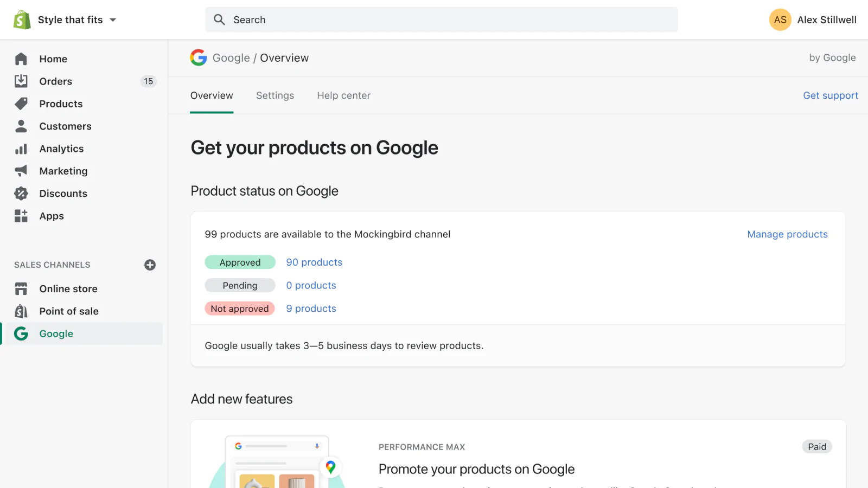The image size is (868, 488).
Task: Click the Manage products link
Action: [x=787, y=234]
